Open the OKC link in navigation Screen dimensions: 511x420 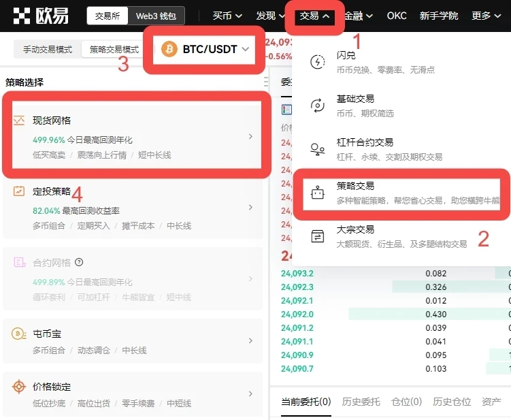click(397, 16)
